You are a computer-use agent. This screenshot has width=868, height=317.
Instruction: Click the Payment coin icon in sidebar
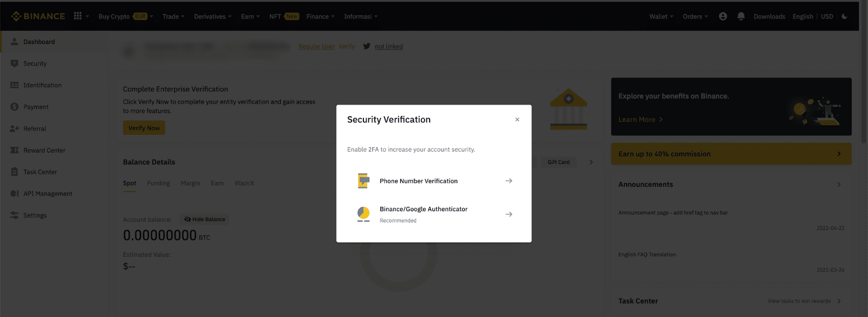(x=15, y=107)
